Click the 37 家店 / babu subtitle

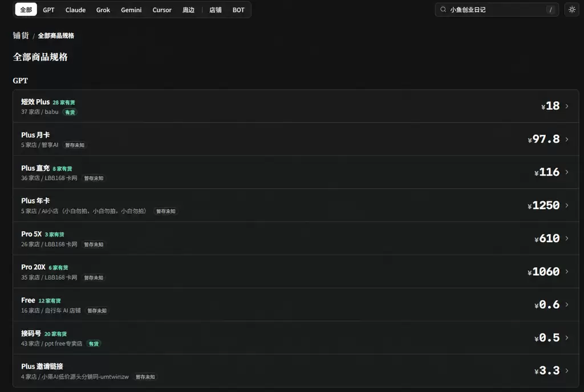[x=40, y=112]
